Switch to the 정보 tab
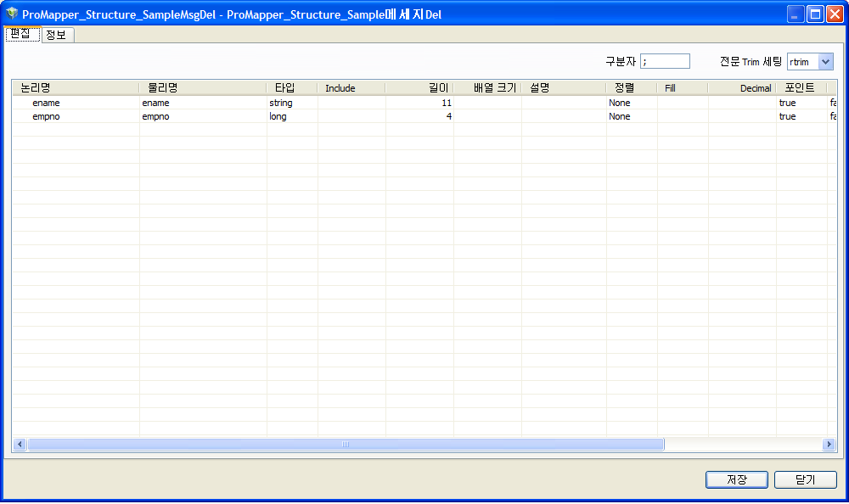The image size is (849, 504). coord(56,35)
